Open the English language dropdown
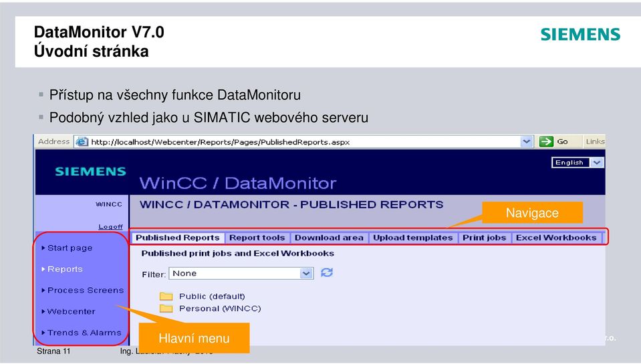Screen dimensions: 641x364 click(578, 162)
